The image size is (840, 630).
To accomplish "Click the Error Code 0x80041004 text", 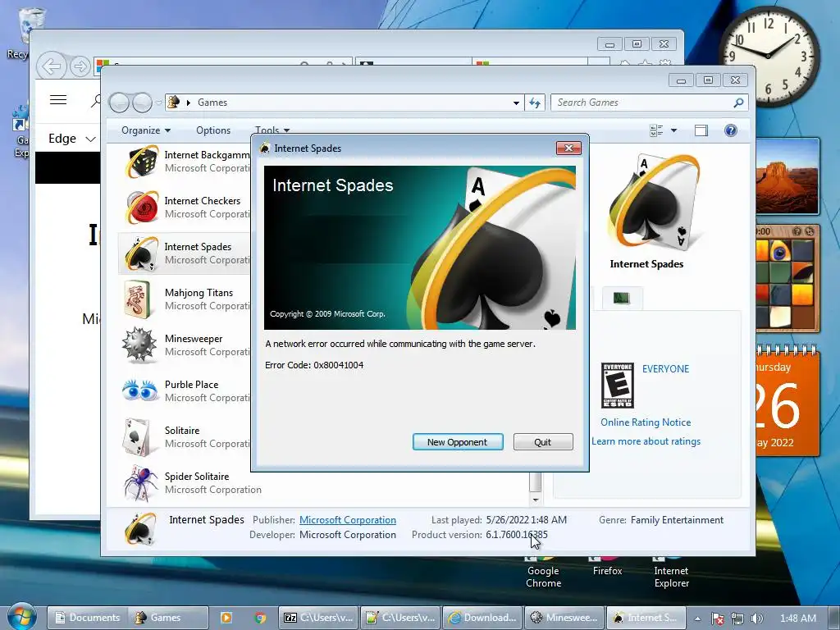I will tap(314, 365).
